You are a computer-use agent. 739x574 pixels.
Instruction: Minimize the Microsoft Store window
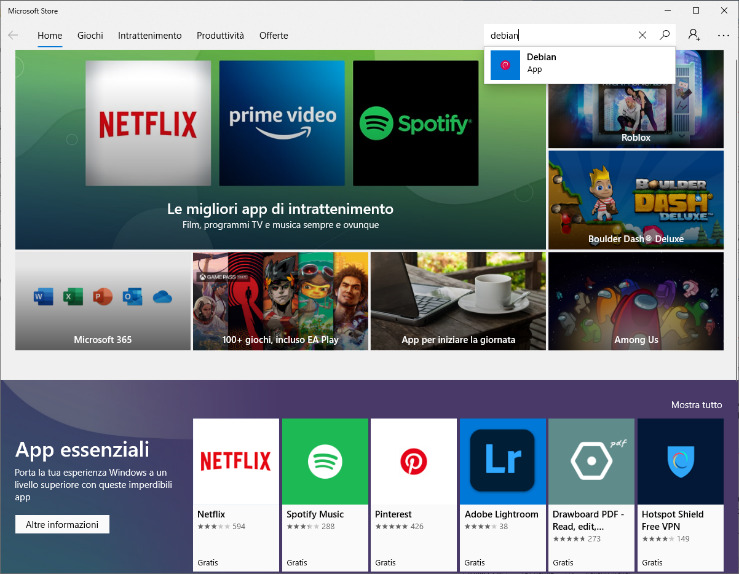click(667, 10)
